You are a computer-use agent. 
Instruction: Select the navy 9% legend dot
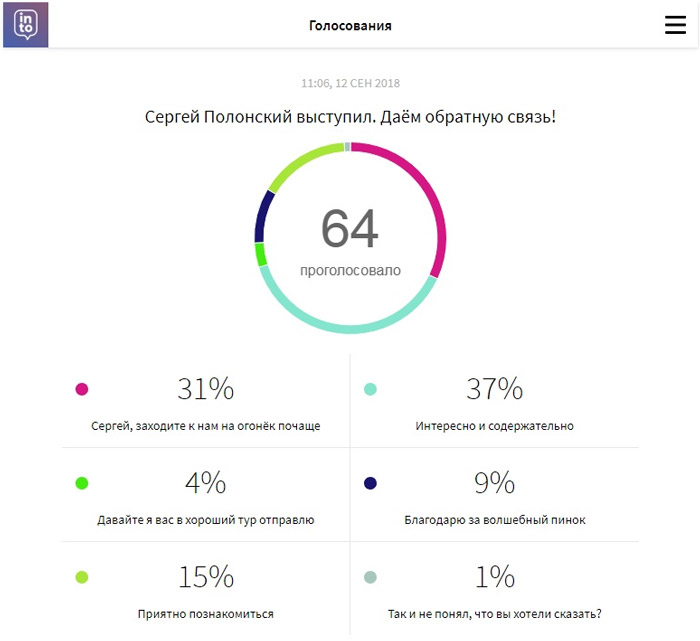tap(370, 483)
